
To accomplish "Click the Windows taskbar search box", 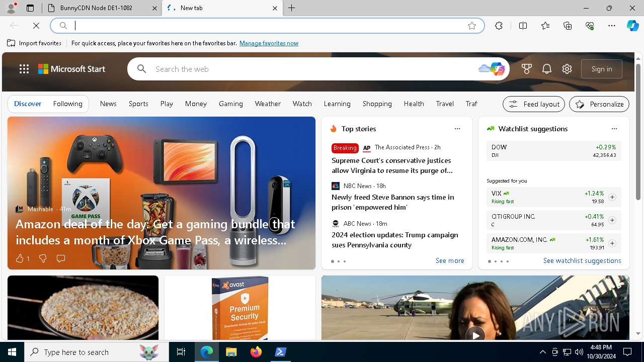I will 97,352.
